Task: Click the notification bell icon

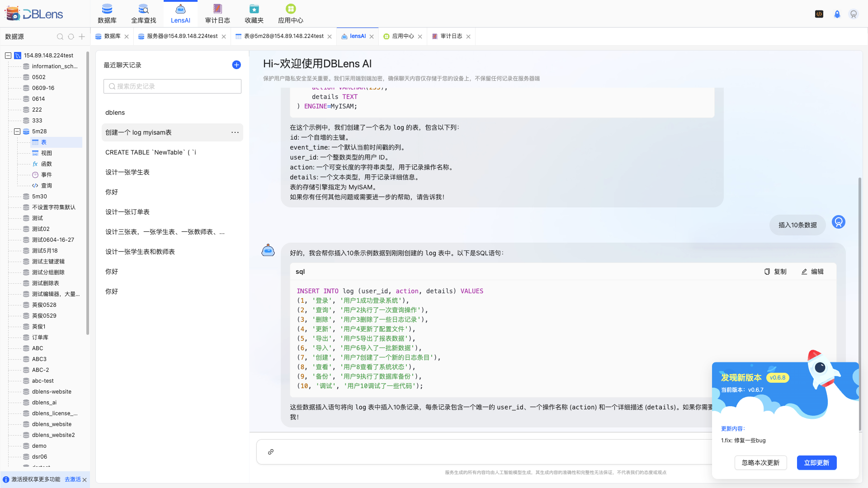Action: (837, 14)
